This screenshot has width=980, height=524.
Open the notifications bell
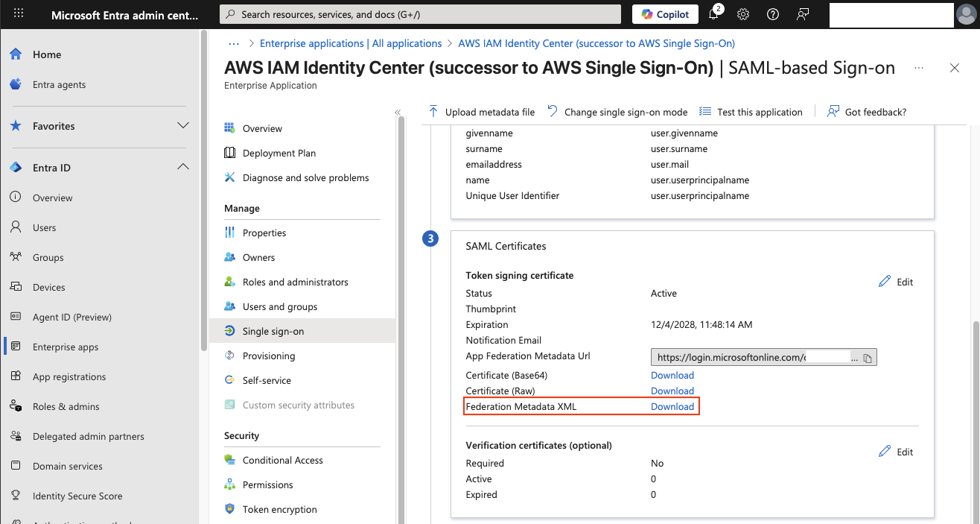(713, 14)
